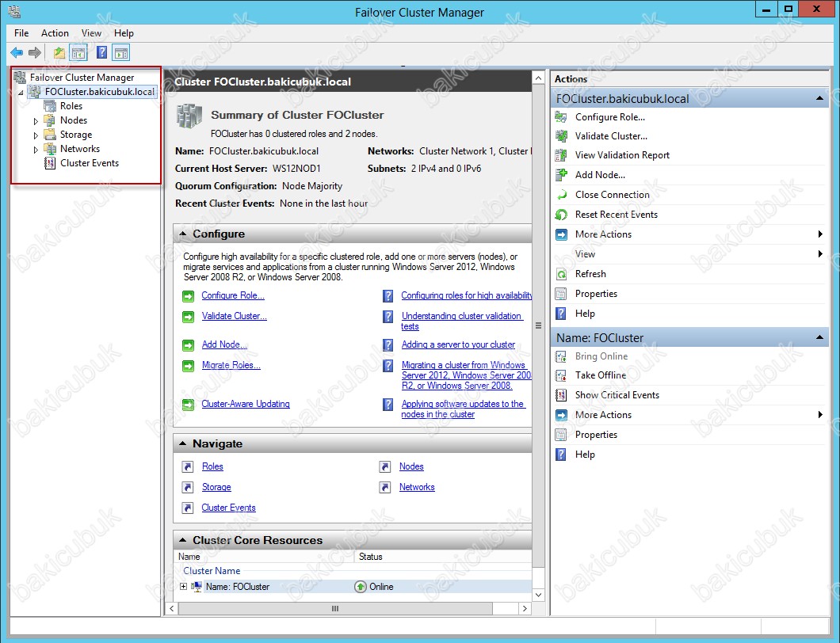Click the Reset Recent Events icon
840x643 pixels.
pos(561,215)
